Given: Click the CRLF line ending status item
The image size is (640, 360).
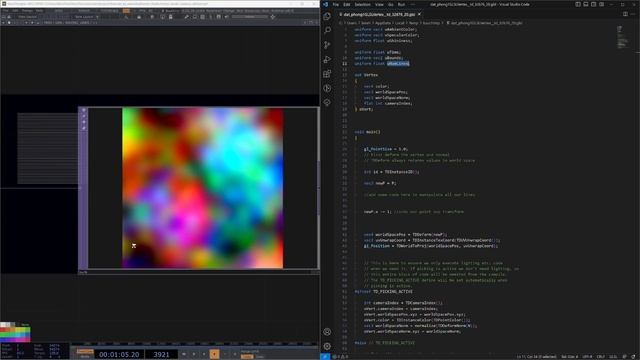Looking at the screenshot, I should (x=601, y=357).
